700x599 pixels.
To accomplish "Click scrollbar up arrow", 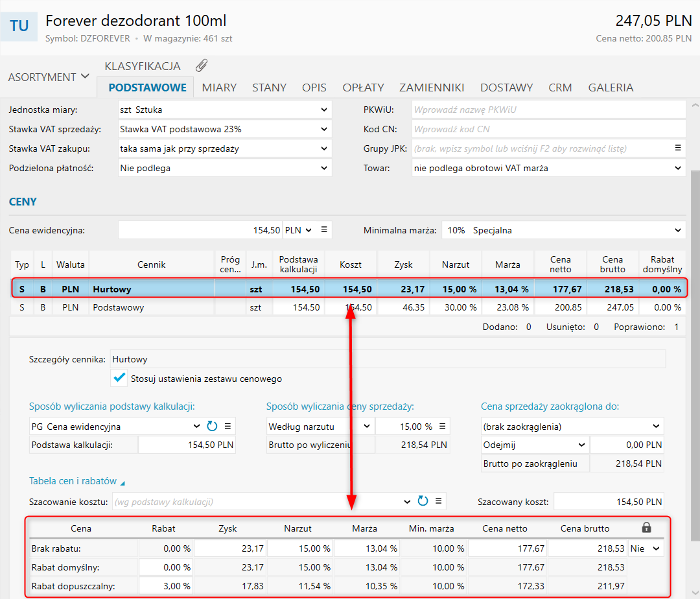I will pos(695,105).
